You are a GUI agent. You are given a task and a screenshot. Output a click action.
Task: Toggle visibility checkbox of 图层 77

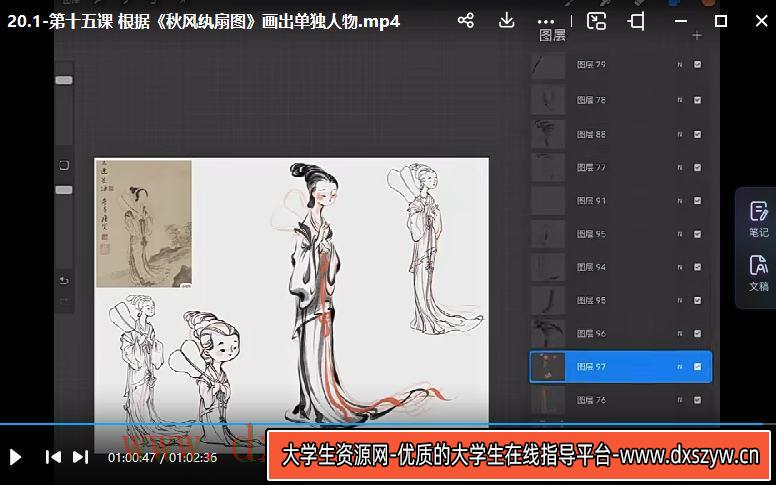(697, 167)
